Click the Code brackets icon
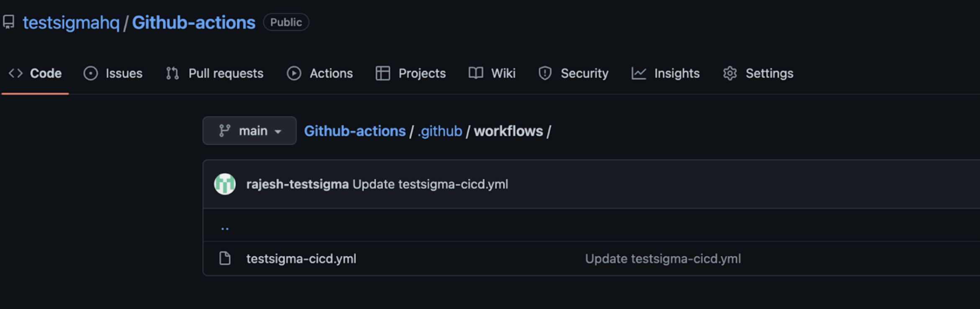Screen dimensions: 980x309 click(x=16, y=73)
